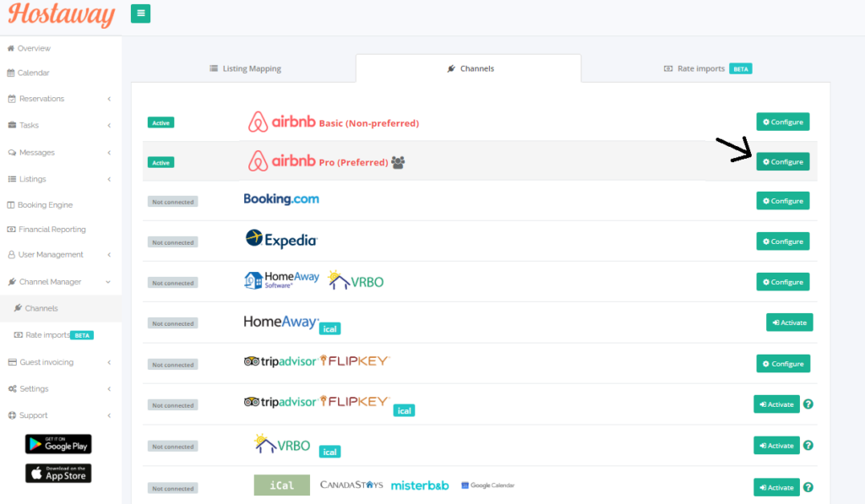Open Overview in sidebar

[29, 48]
